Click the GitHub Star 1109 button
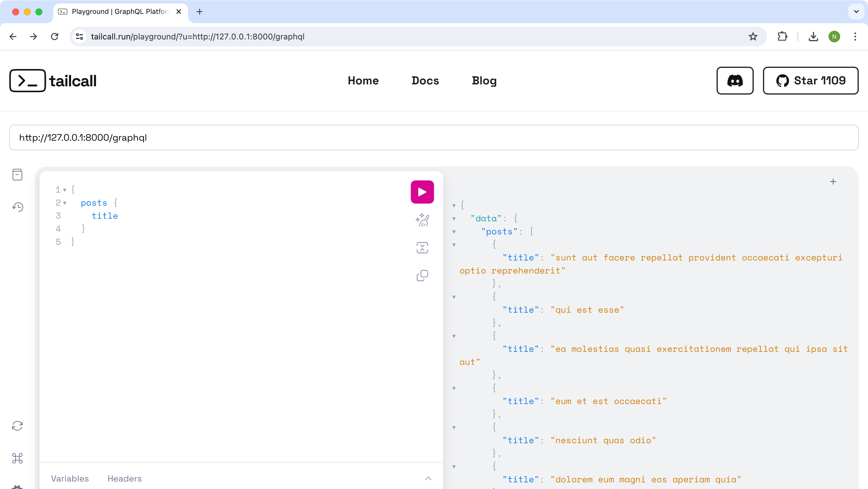This screenshot has width=868, height=489. click(x=810, y=81)
